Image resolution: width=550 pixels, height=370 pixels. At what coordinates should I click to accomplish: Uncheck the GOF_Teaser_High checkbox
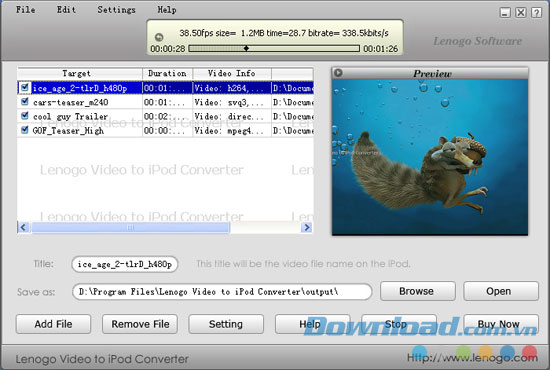pos(25,130)
